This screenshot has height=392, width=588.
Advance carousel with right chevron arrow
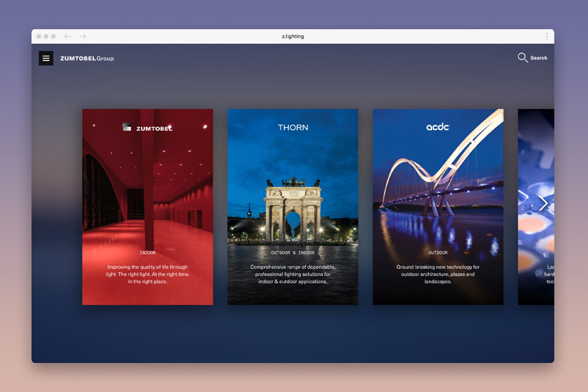[x=544, y=204]
